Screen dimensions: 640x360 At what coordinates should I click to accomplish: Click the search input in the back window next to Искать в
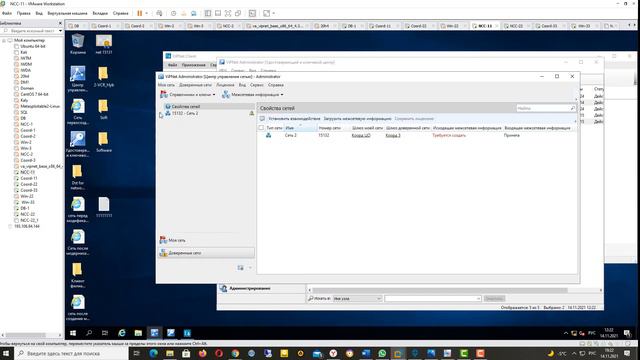433,298
